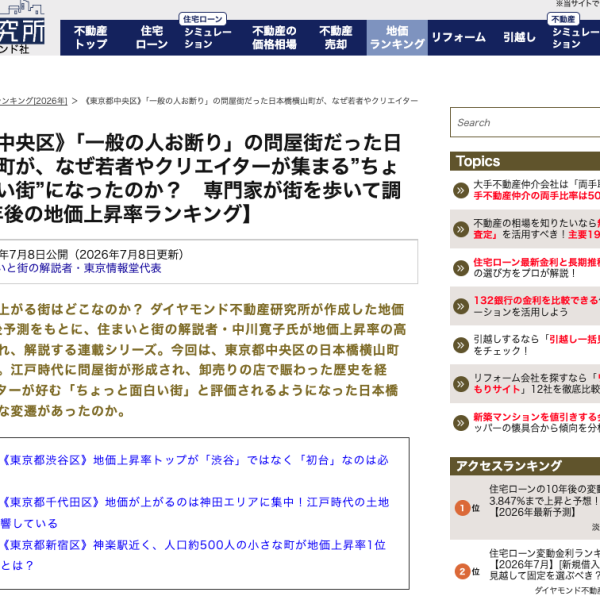
Task: Click the Topics section header
Action: pyautogui.click(x=525, y=161)
